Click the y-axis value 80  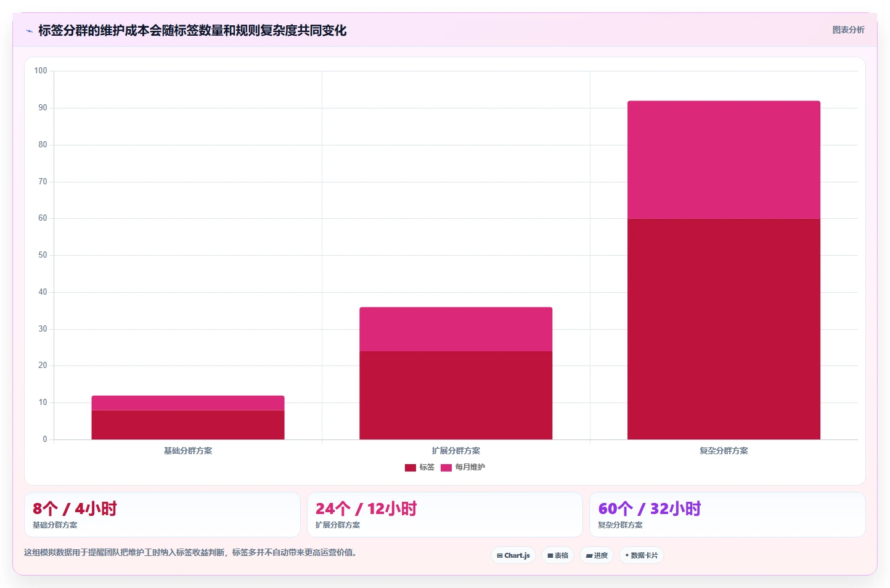[43, 145]
